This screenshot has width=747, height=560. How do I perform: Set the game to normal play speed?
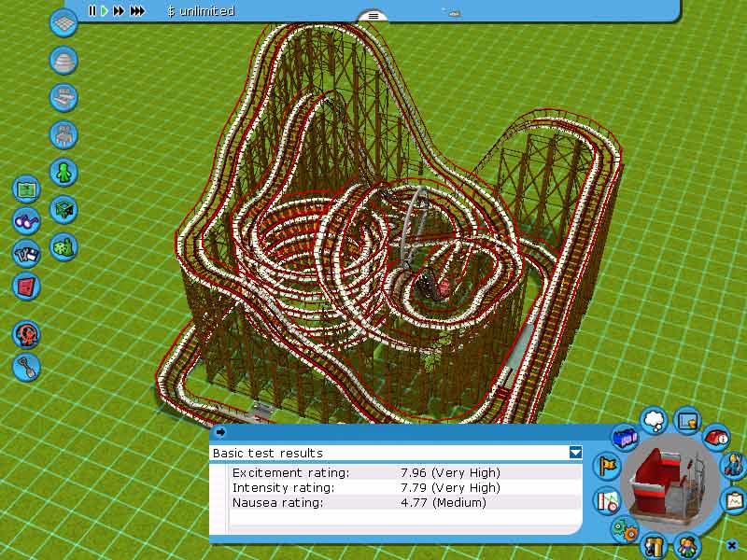pyautogui.click(x=105, y=10)
